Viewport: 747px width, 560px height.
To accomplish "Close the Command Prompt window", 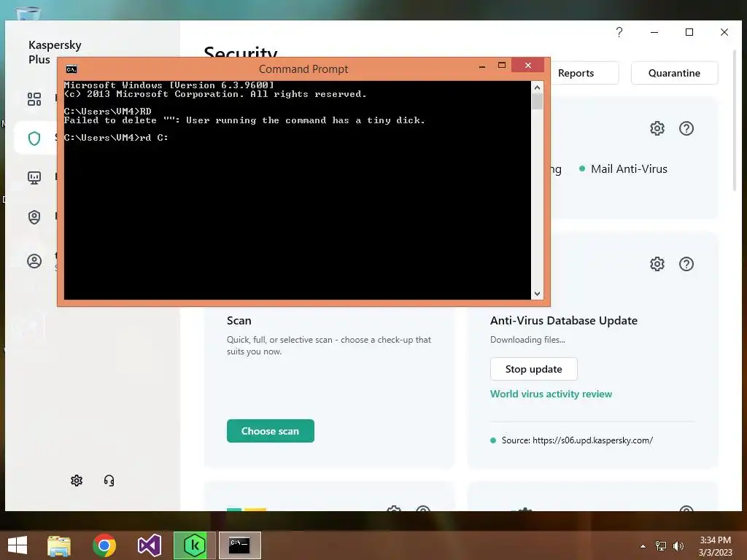I will coord(528,65).
